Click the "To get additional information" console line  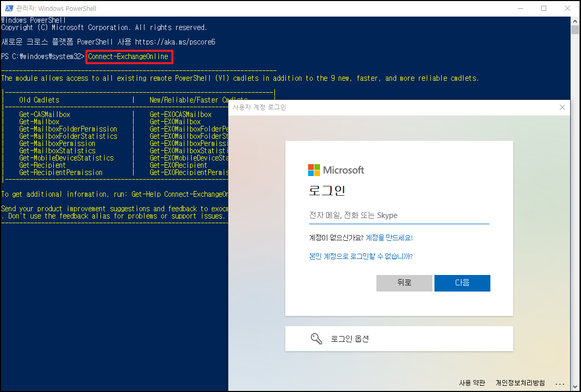pos(114,194)
